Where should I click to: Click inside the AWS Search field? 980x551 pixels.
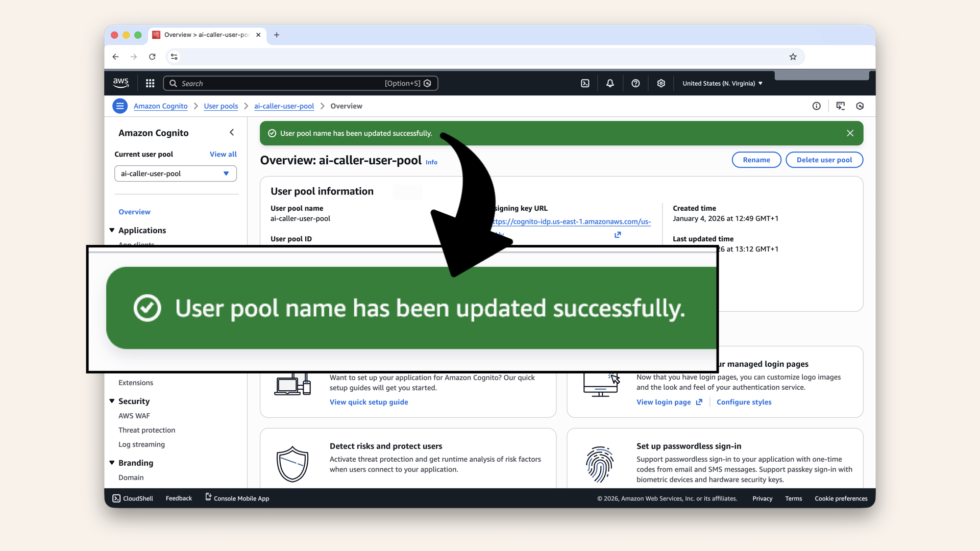click(286, 83)
